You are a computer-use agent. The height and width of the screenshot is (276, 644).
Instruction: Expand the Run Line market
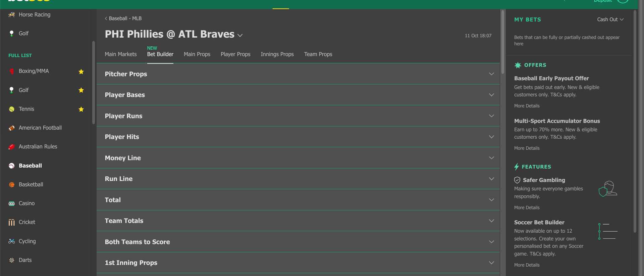[x=298, y=179]
